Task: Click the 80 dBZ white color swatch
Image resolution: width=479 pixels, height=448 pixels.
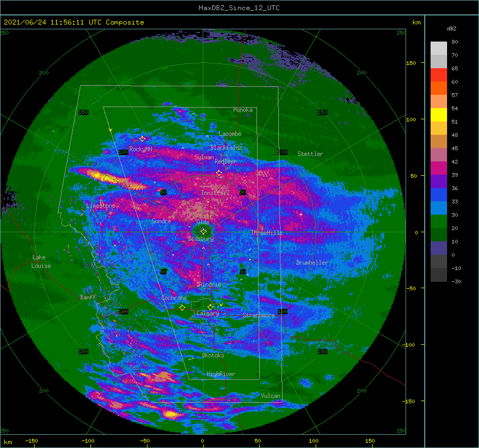Action: coord(439,48)
